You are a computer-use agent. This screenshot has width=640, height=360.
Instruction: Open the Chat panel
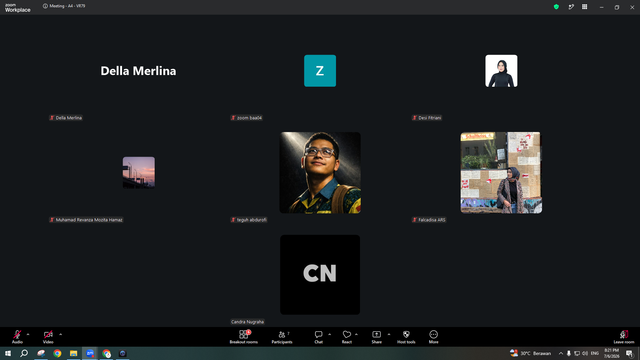(x=318, y=336)
